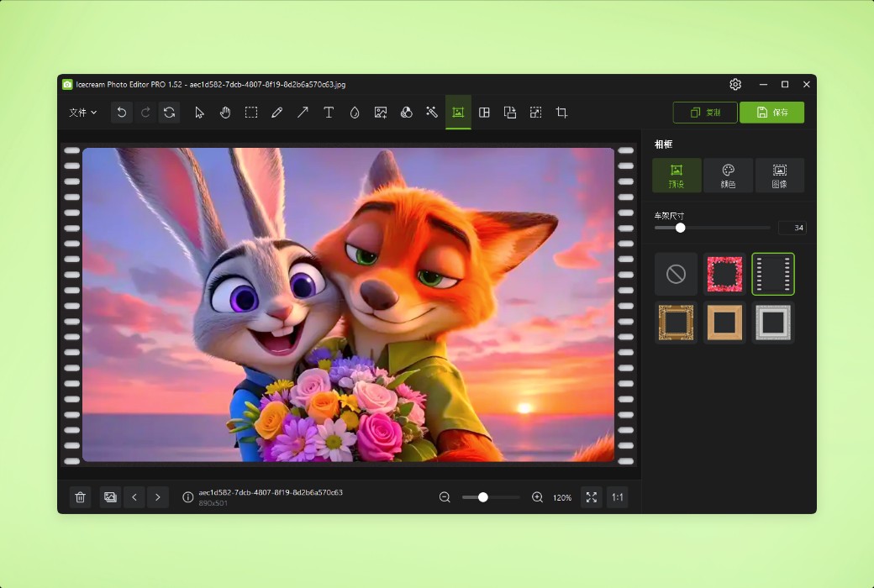Click the 保存 save button
874x588 pixels.
tap(771, 112)
